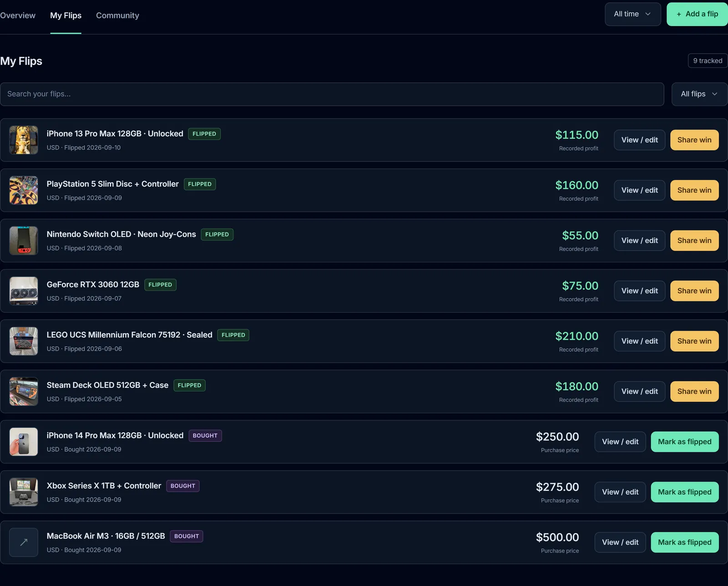Image resolution: width=728 pixels, height=586 pixels.
Task: Switch to the Overview tab
Action: 18,15
